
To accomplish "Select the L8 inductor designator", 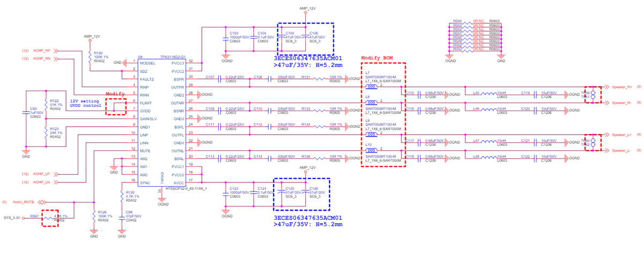I will (x=368, y=97).
